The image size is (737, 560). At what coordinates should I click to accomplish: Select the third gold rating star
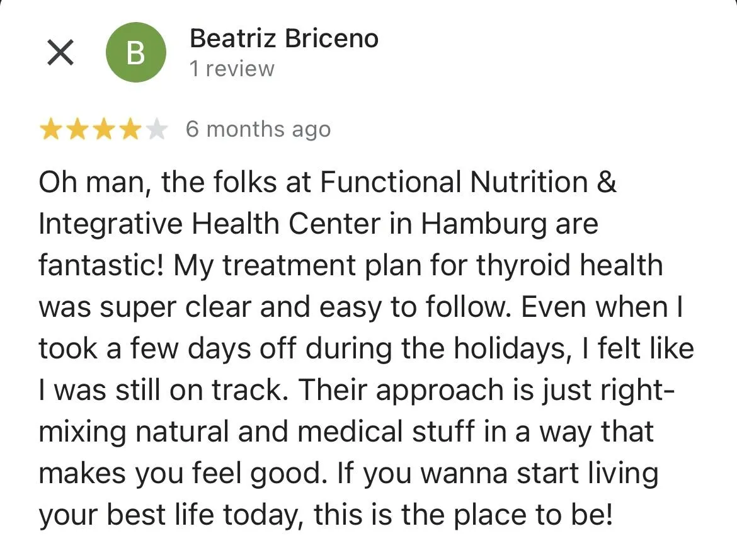pos(103,129)
